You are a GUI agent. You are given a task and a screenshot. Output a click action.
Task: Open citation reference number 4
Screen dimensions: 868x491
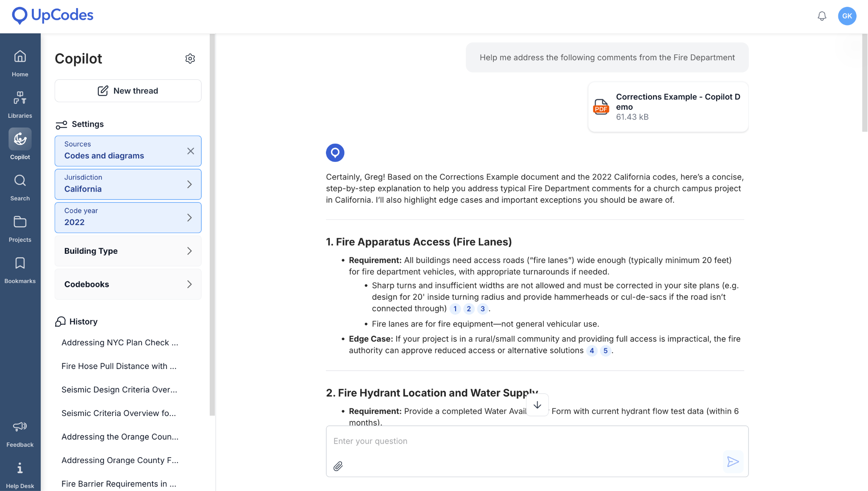click(592, 351)
